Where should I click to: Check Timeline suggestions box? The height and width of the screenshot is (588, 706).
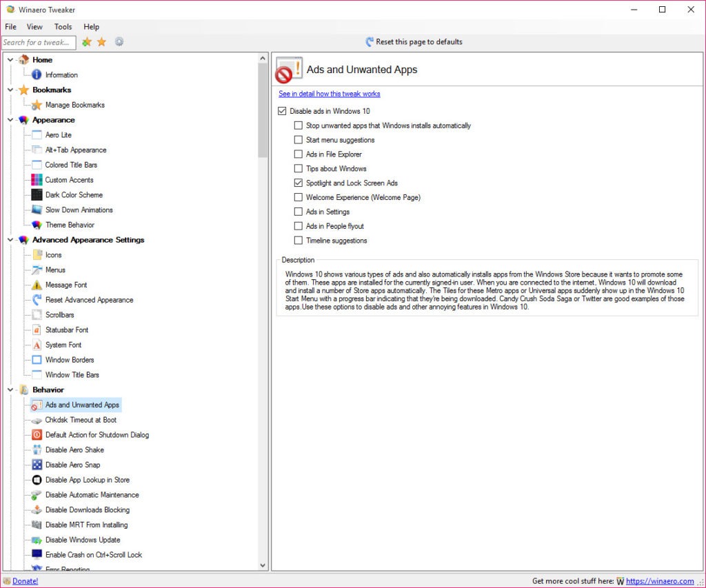pos(298,241)
